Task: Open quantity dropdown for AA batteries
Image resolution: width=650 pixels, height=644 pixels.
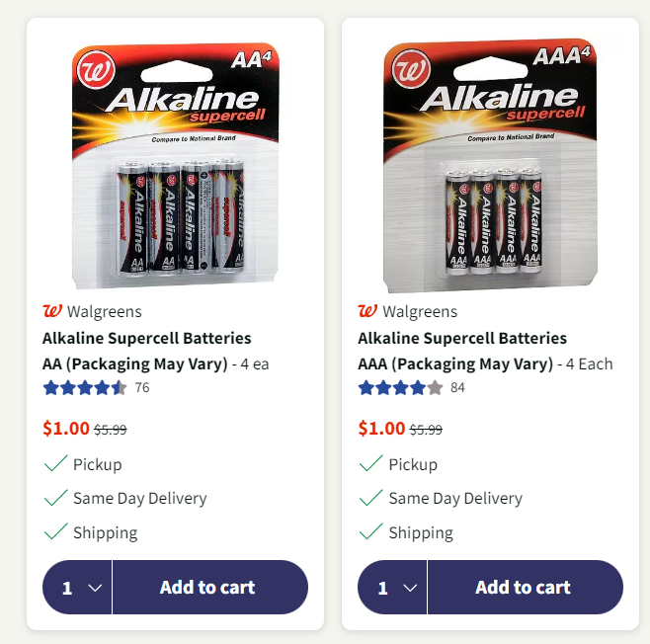Action: (78, 588)
